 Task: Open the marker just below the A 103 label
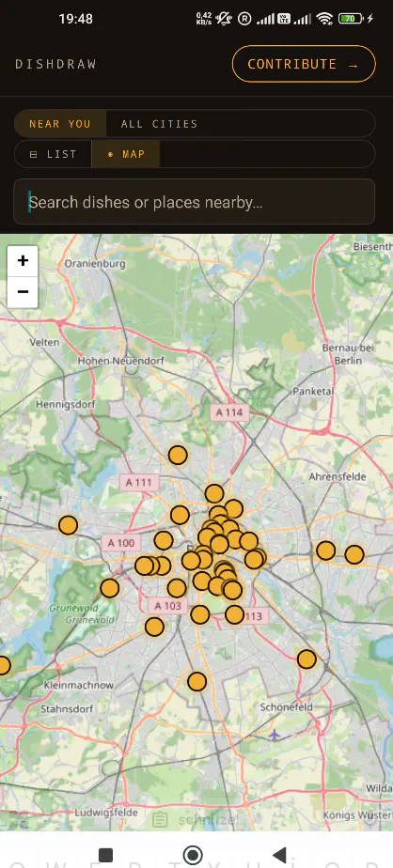tap(154, 627)
